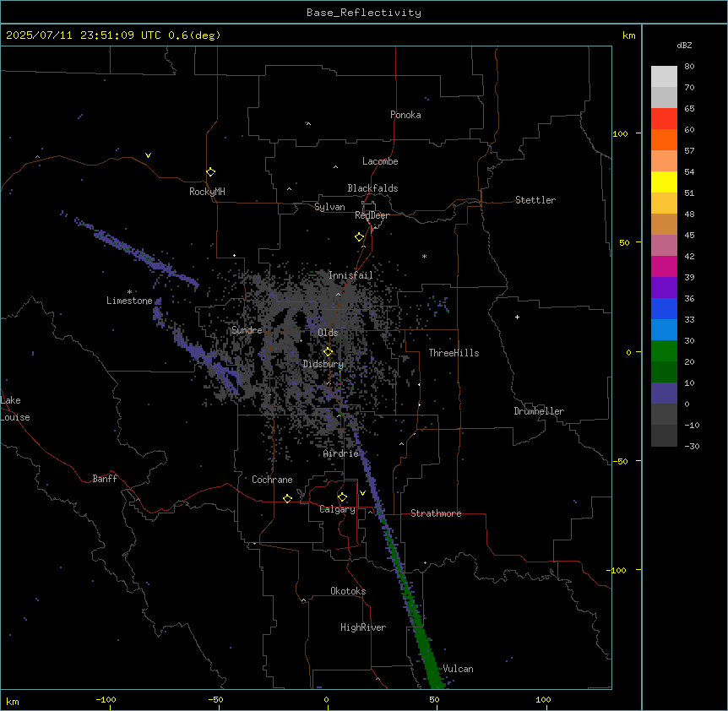
Task: Click the magenta 39-42 dBZ legend swatch
Action: point(664,266)
